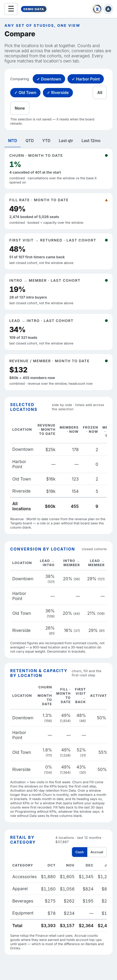Click Harbor Point row in Conversion table

[58, 596]
